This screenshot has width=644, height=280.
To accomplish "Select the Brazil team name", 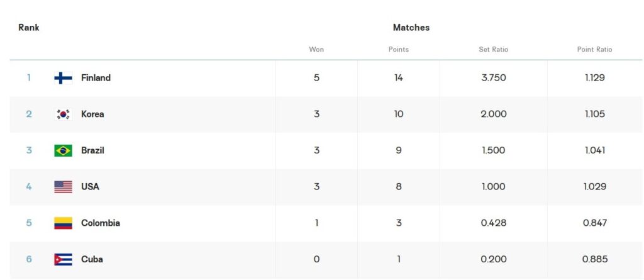I will pos(92,150).
